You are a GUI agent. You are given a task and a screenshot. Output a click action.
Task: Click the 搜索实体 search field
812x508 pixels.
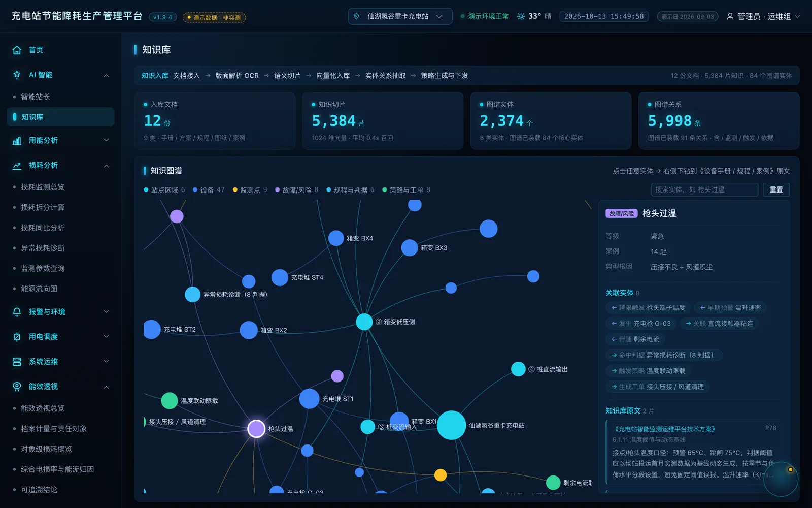[x=704, y=190]
